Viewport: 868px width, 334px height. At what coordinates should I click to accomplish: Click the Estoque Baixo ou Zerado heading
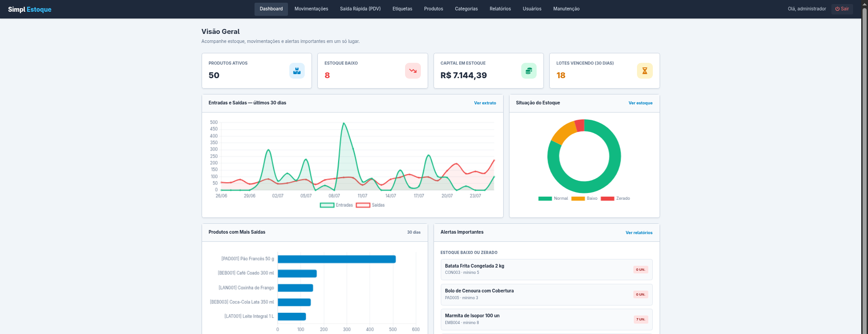(469, 253)
